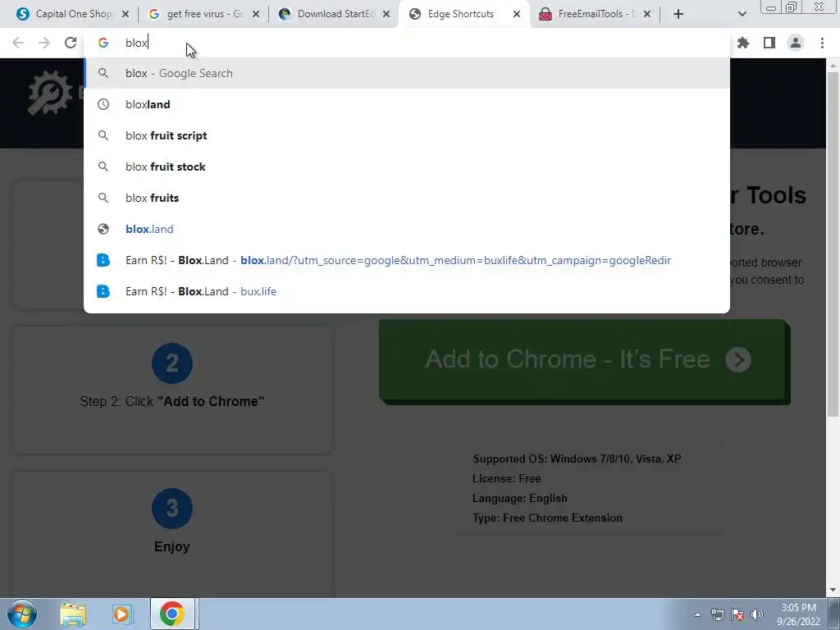Click the 'Language: English' line

[x=519, y=498]
